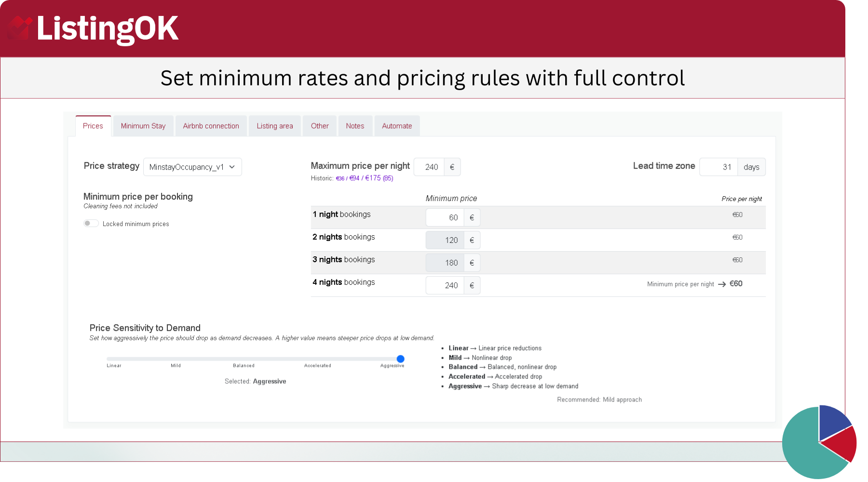Open the Prices tab
The width and height of the screenshot is (868, 482).
pos(93,126)
